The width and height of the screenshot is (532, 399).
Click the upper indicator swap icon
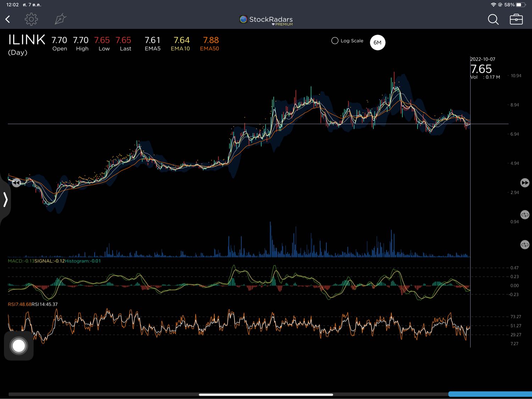[525, 215]
